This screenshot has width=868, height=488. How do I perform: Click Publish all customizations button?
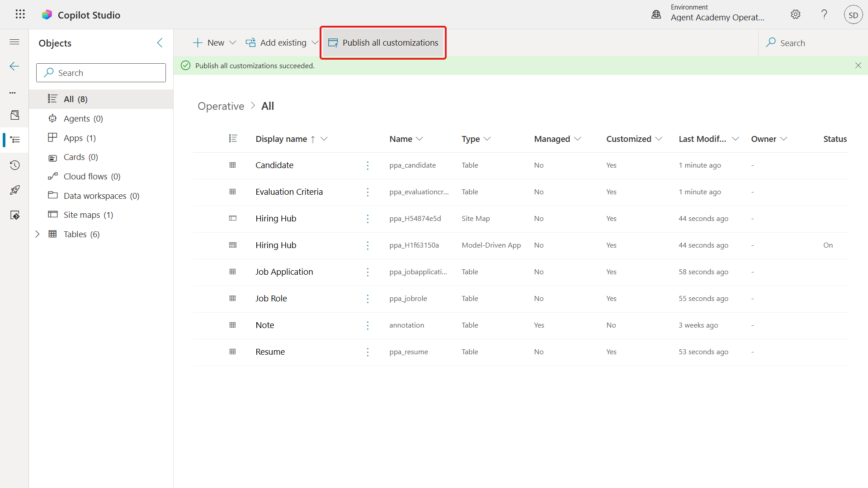383,43
